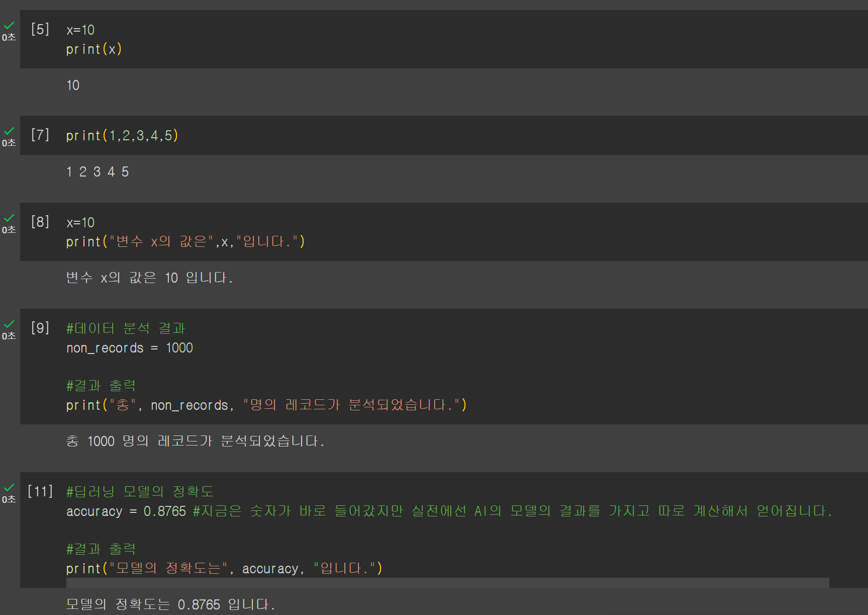Image resolution: width=868 pixels, height=615 pixels.
Task: Click the horizontal scrollbar in cell 11
Action: 447,583
